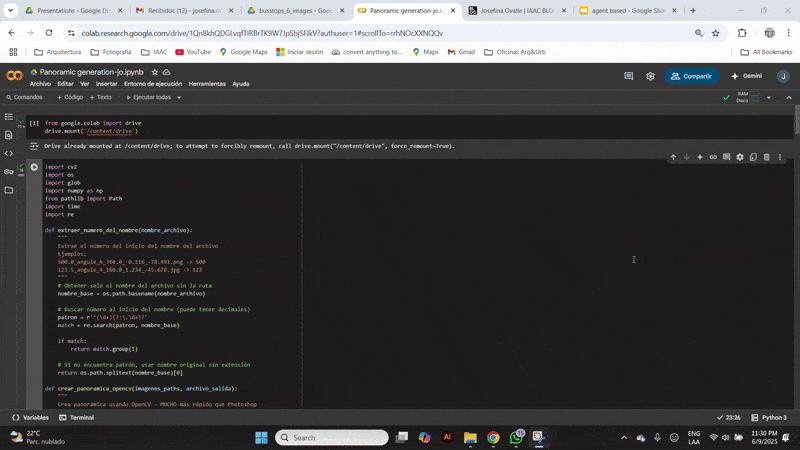Open the comments panel icon in header
Image resolution: width=800 pixels, height=450 pixels.
point(629,76)
